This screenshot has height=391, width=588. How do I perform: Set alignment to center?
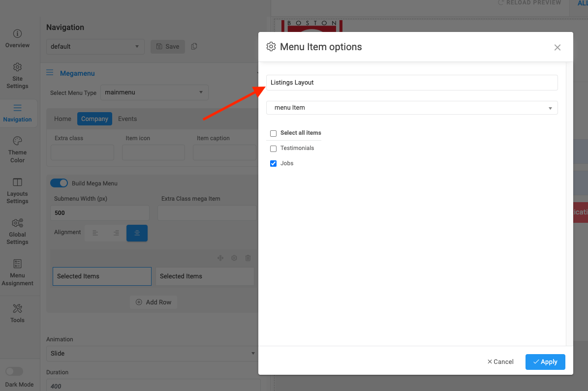[x=137, y=233]
